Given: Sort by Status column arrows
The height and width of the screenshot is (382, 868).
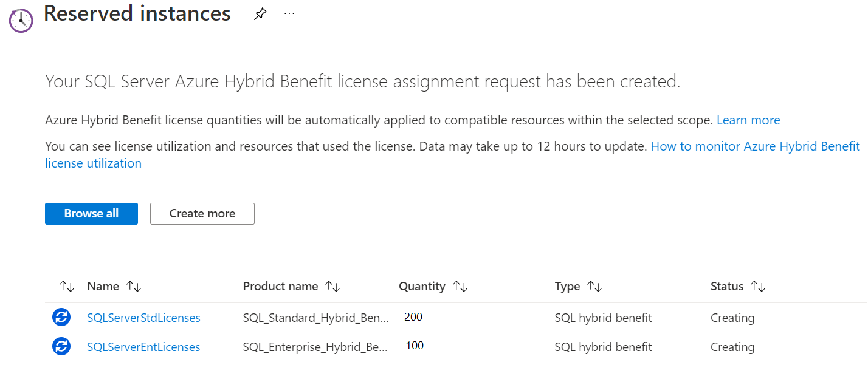Looking at the screenshot, I should pyautogui.click(x=758, y=287).
